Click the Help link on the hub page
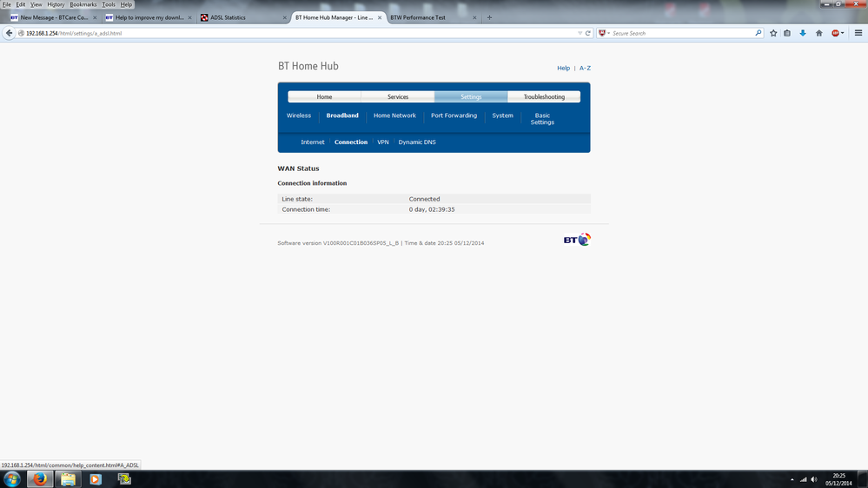This screenshot has width=868, height=488. [564, 68]
